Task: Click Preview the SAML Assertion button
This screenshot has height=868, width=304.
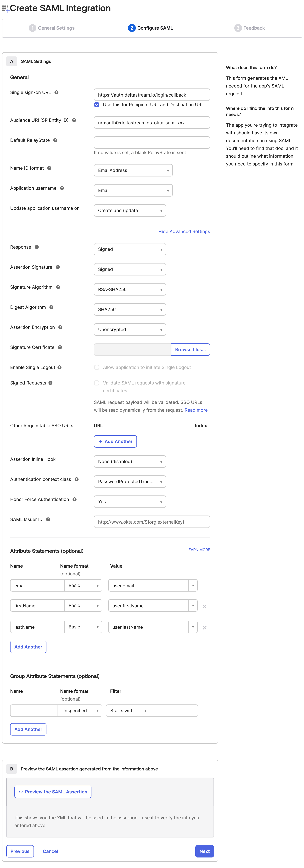Action: [53, 792]
